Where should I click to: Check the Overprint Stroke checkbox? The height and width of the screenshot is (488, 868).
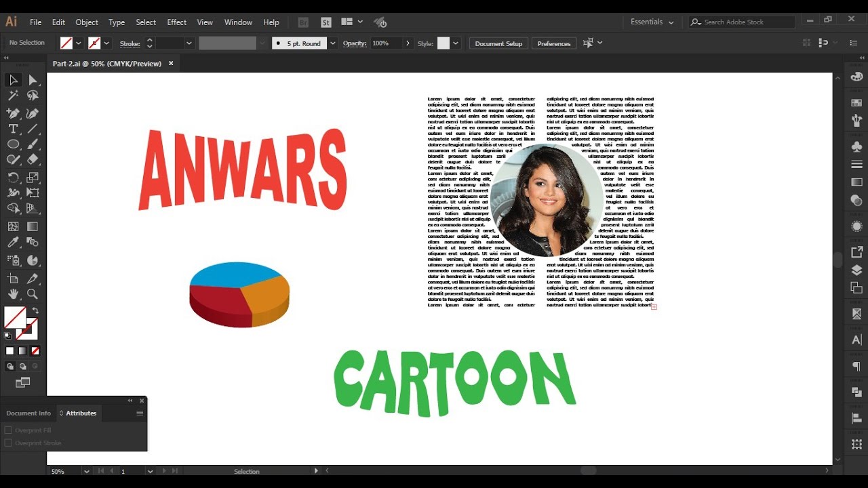pyautogui.click(x=9, y=443)
